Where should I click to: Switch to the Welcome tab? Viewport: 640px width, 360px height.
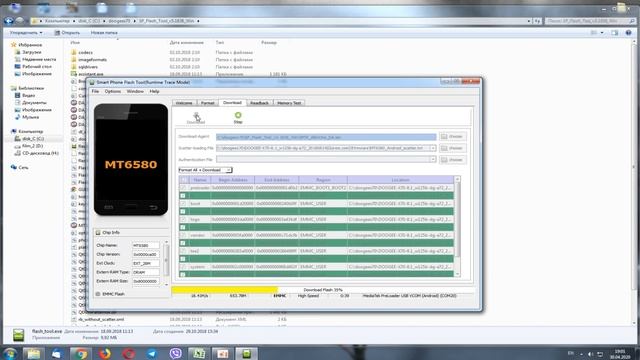click(184, 103)
